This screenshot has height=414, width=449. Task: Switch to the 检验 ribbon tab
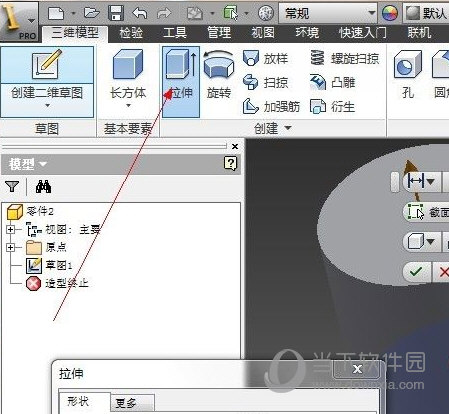pyautogui.click(x=131, y=33)
